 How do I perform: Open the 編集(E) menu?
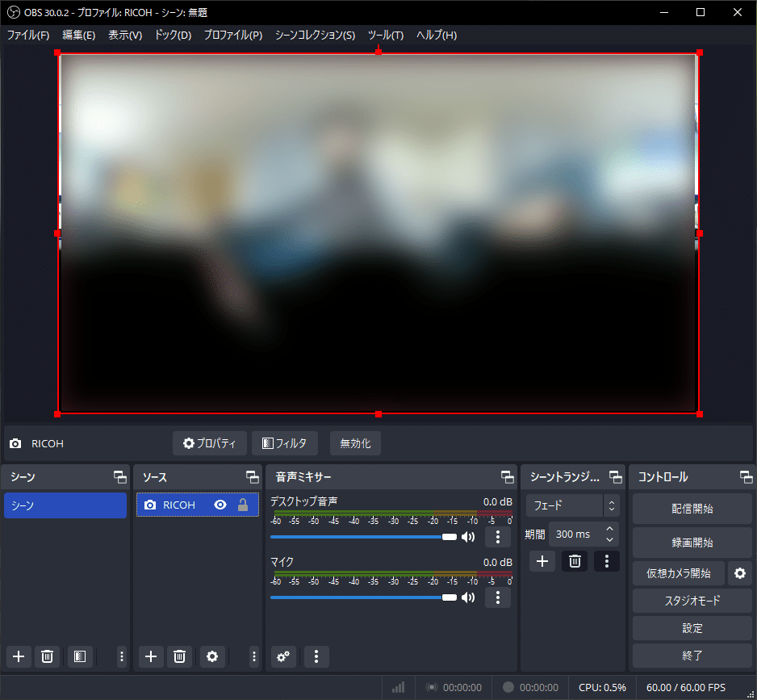click(79, 36)
